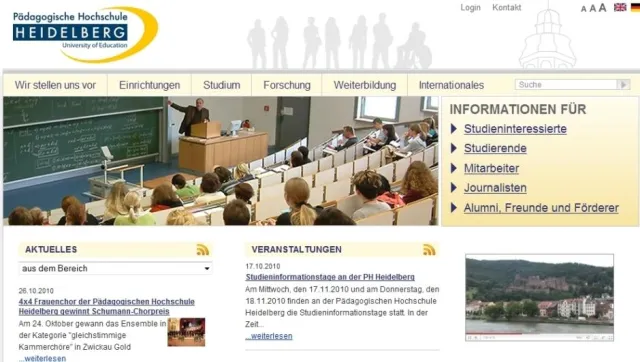Submit search with the arrow button
The width and height of the screenshot is (640, 362).
[623, 84]
